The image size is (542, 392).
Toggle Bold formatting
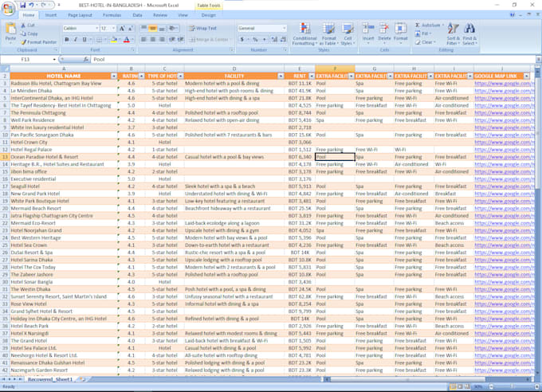click(67, 39)
